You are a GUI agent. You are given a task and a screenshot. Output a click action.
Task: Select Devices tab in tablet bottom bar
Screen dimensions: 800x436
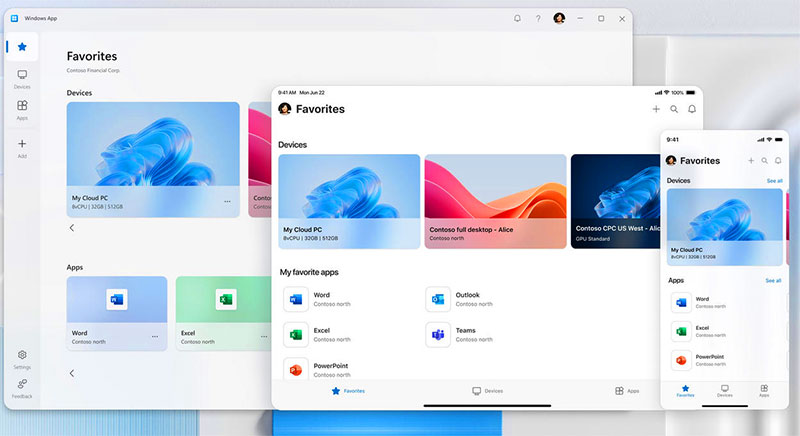(x=487, y=391)
